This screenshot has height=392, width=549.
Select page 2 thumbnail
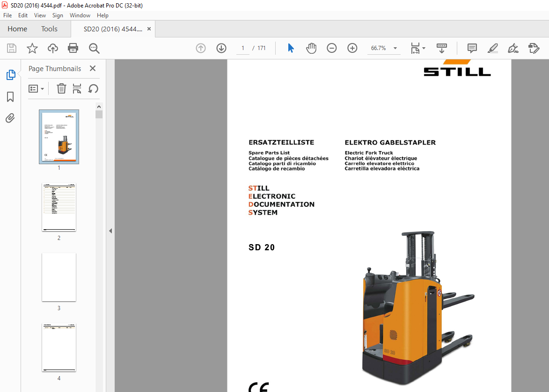59,207
